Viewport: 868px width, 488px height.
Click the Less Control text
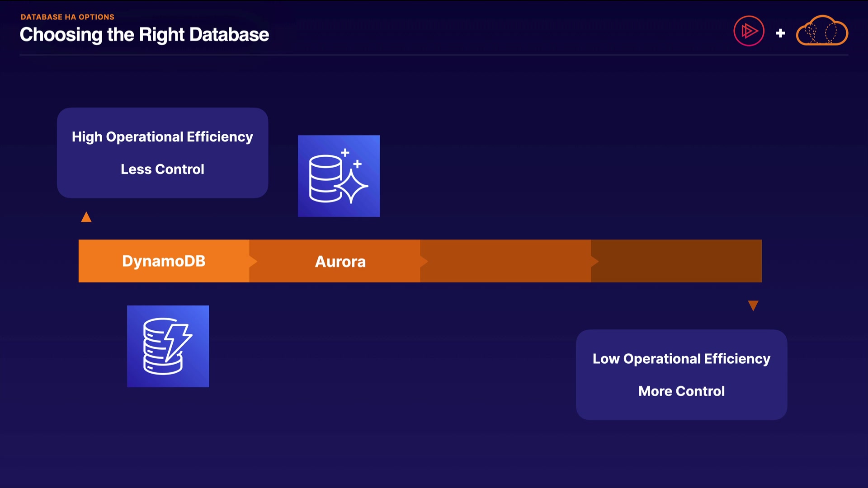pos(162,169)
